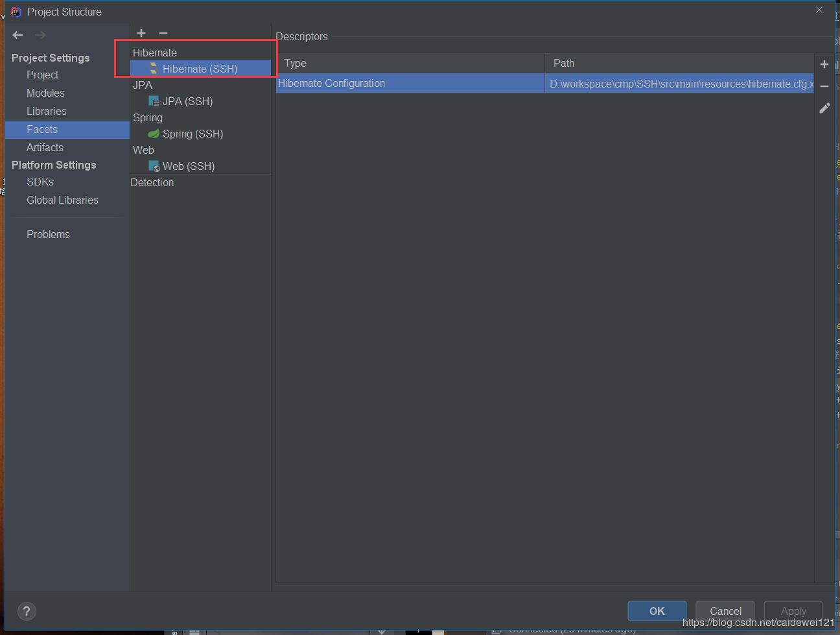Open the Problems section in the sidebar

click(48, 234)
